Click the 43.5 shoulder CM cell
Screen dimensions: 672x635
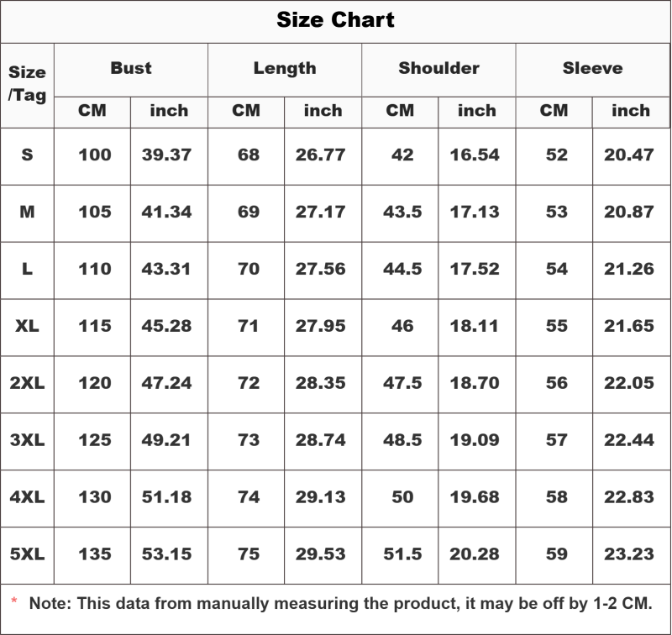point(402,212)
